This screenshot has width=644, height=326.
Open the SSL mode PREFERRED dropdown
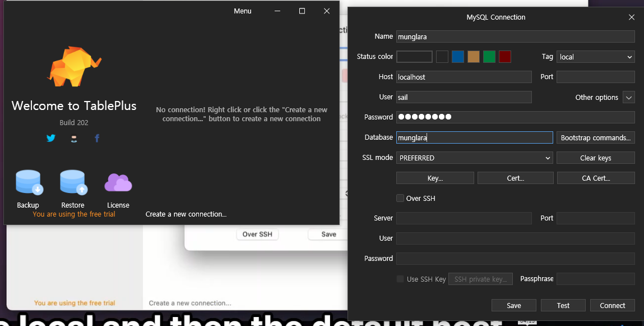click(474, 158)
